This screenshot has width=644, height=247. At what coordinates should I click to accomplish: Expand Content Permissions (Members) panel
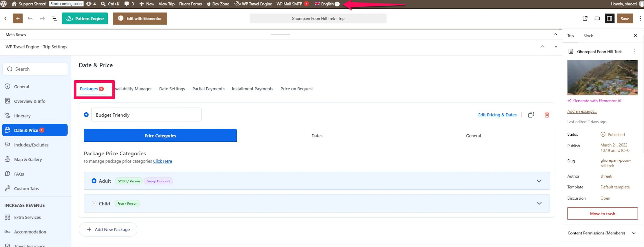(602, 233)
